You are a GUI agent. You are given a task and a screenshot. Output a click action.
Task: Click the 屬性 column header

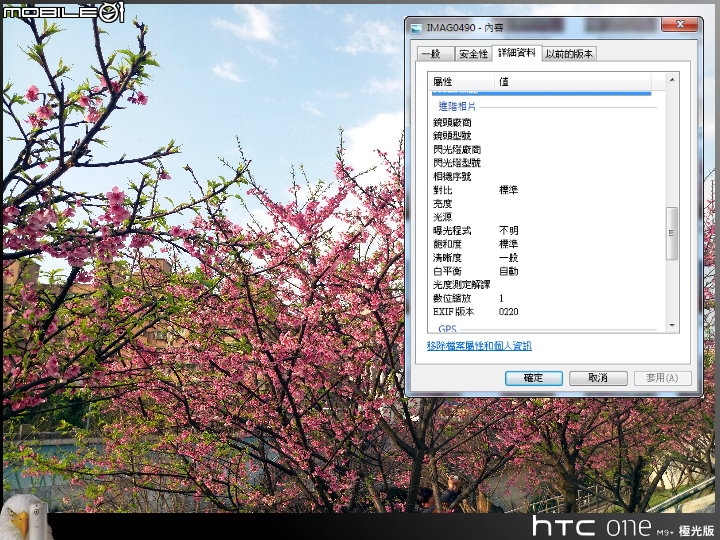[x=461, y=82]
